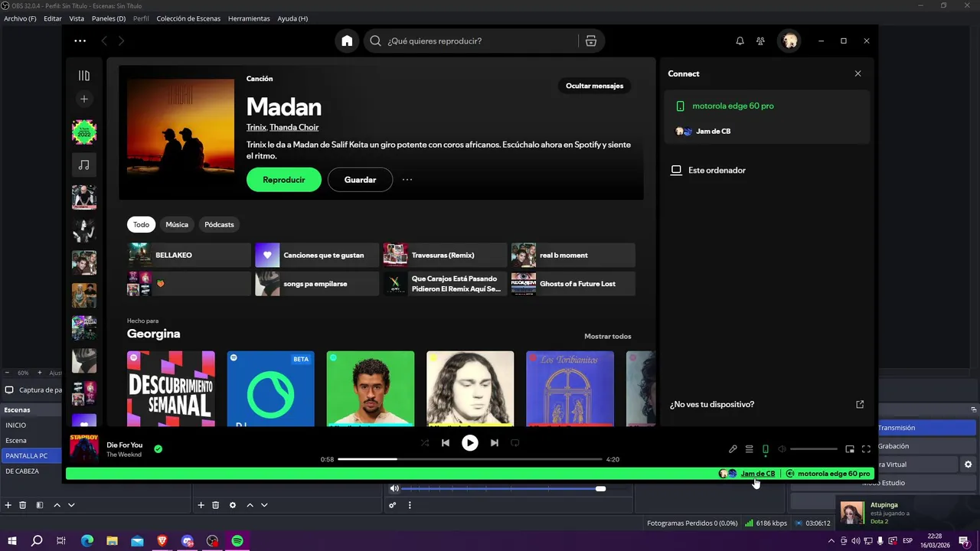980x551 pixels.
Task: Add a new OBS source with plus icon
Action: coord(201,505)
